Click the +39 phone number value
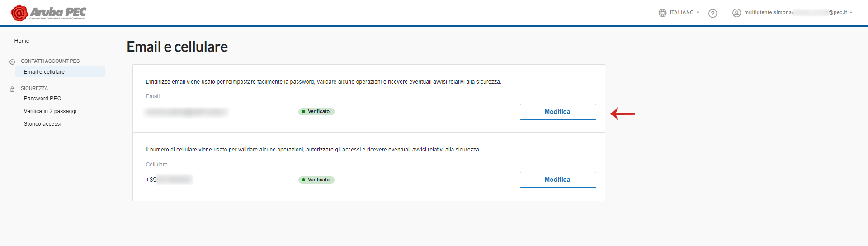 point(169,180)
